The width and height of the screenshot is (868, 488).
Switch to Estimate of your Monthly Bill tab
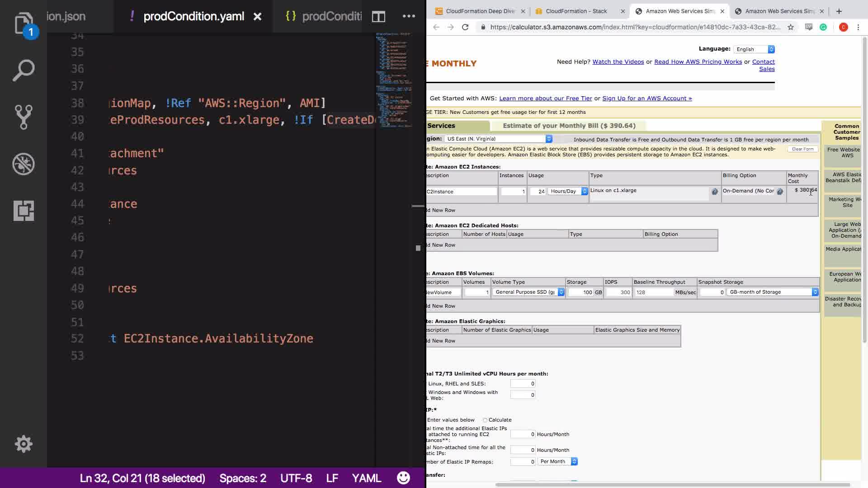(569, 126)
